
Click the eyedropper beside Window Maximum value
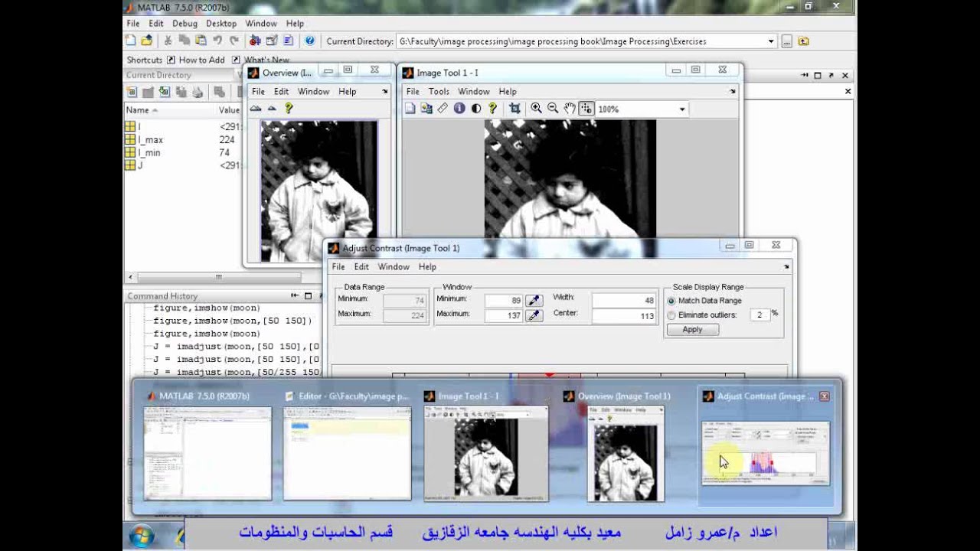[x=534, y=315]
